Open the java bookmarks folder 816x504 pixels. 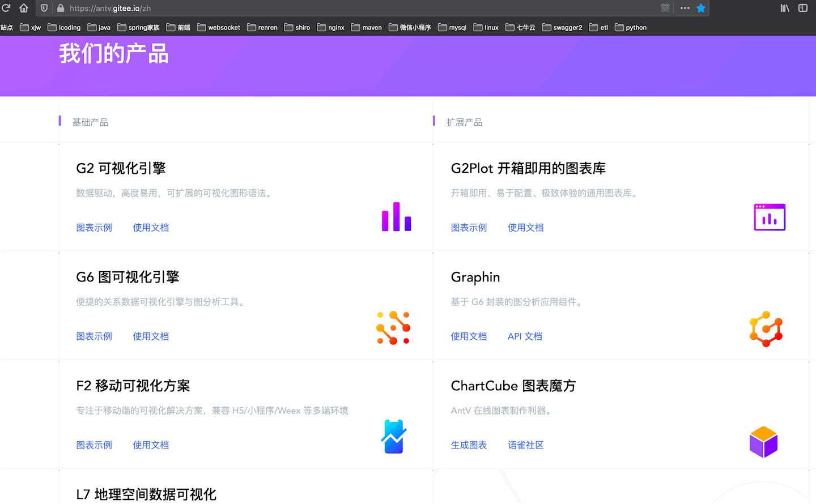click(x=99, y=27)
